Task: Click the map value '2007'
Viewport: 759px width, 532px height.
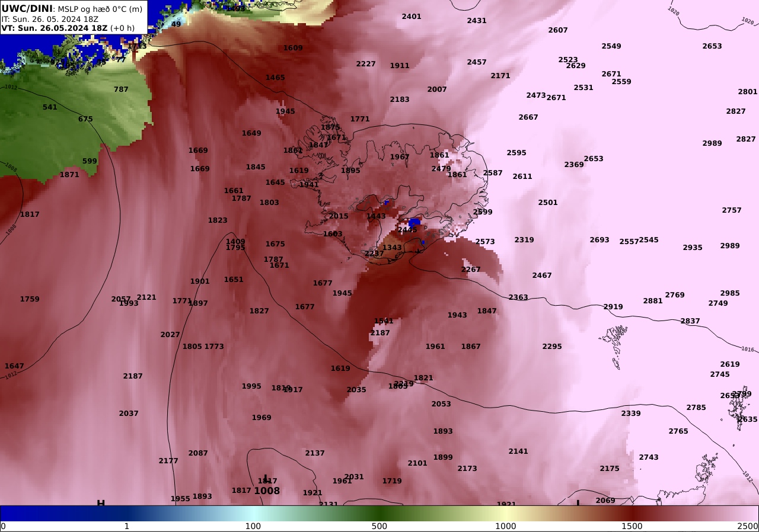Action: click(x=437, y=89)
